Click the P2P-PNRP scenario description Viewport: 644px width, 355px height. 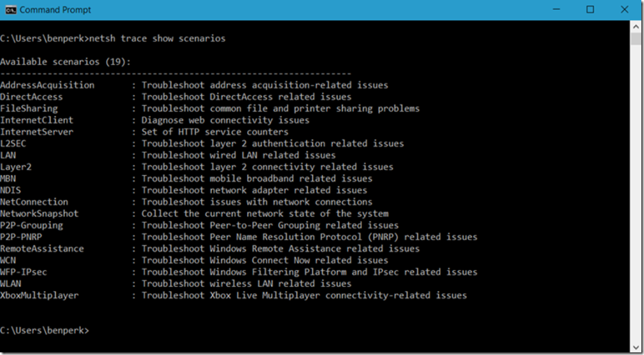(x=309, y=237)
